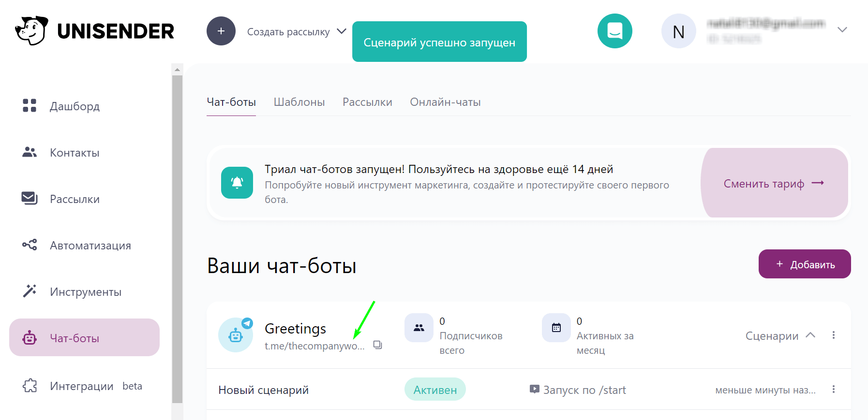Click the Рассылки envelope icon
The width and height of the screenshot is (868, 420).
point(30,198)
